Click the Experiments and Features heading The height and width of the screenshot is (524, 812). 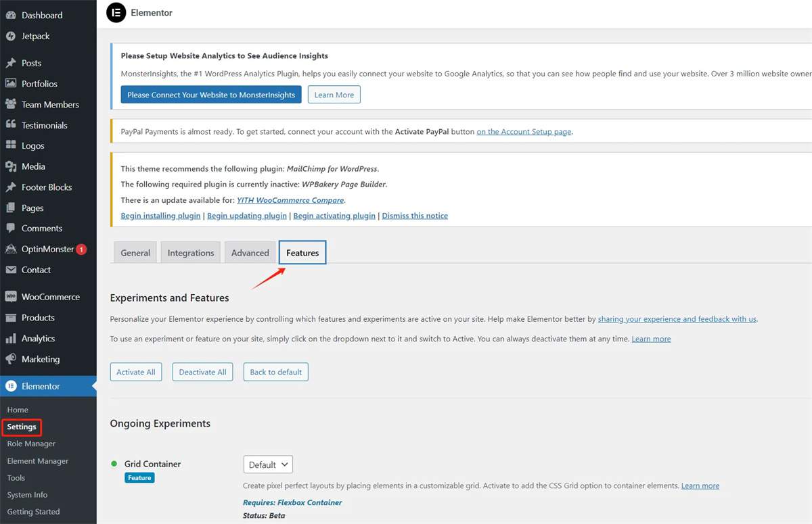169,297
